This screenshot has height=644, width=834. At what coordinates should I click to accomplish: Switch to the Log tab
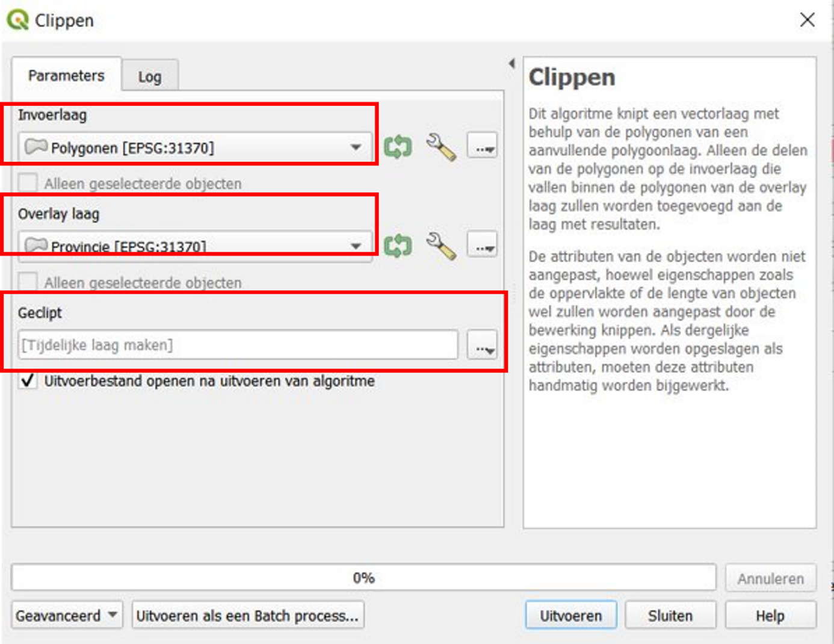click(x=150, y=76)
